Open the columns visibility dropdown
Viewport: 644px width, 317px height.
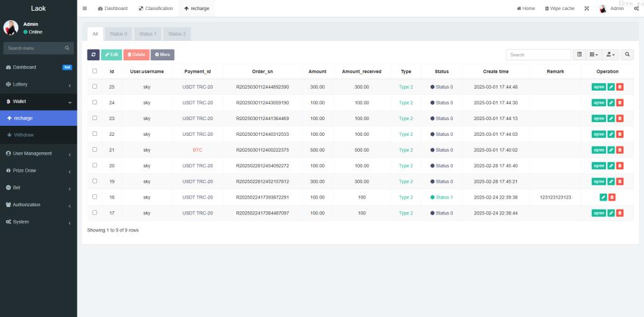[x=594, y=55]
